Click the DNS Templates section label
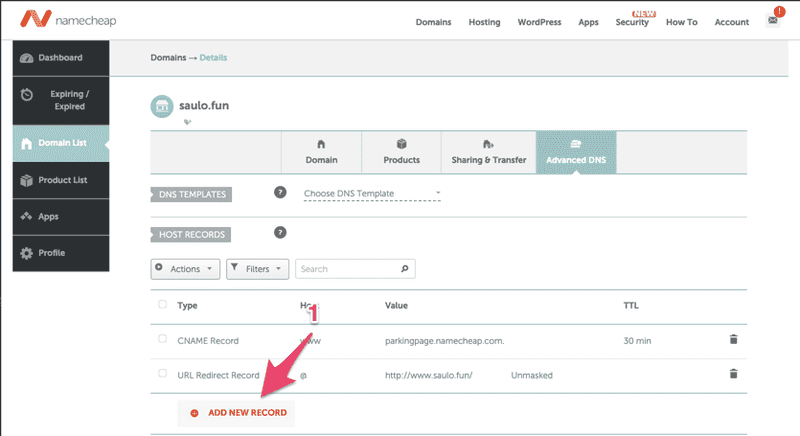This screenshot has height=436, width=800. point(191,194)
